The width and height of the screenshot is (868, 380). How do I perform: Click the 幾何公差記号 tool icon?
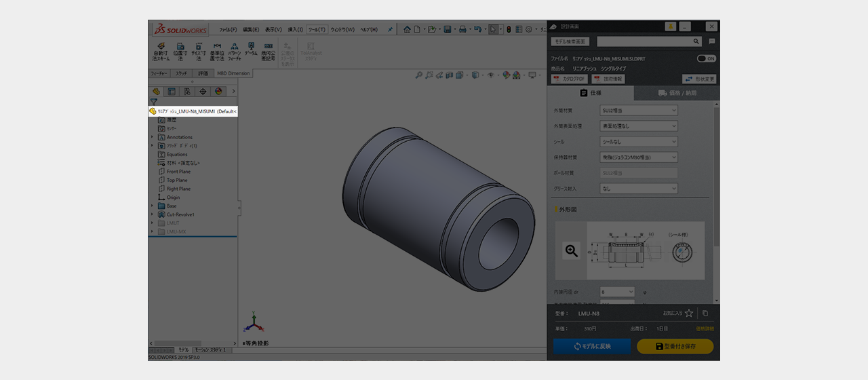click(269, 47)
